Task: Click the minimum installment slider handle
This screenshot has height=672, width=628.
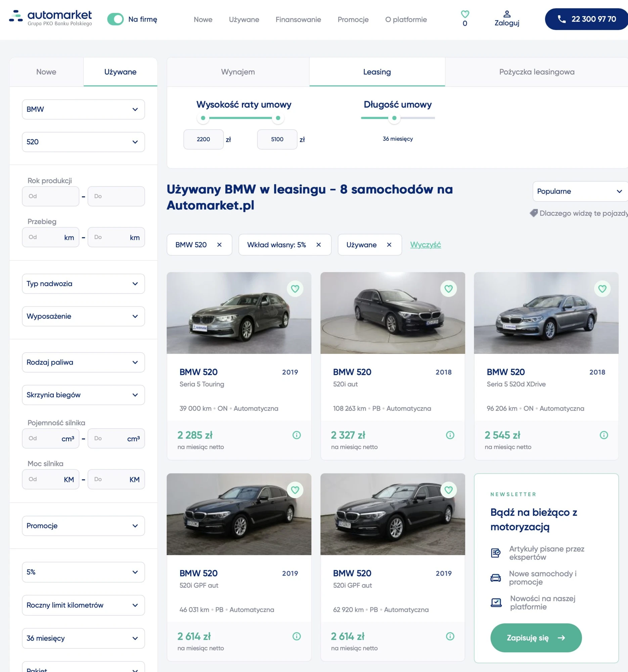Action: [x=203, y=118]
